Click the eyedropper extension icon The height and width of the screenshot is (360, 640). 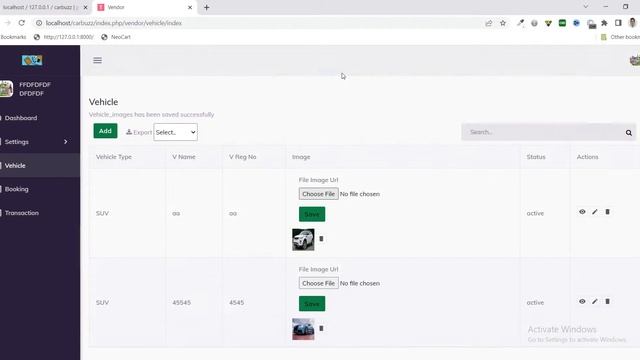[x=520, y=23]
